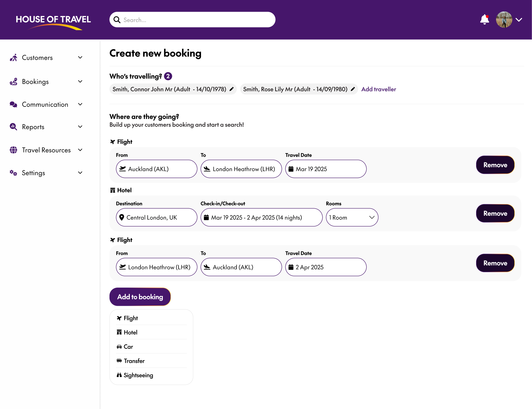Choose Hotel from Add to booking menu
Screen dimensions: 532x409
click(x=151, y=332)
